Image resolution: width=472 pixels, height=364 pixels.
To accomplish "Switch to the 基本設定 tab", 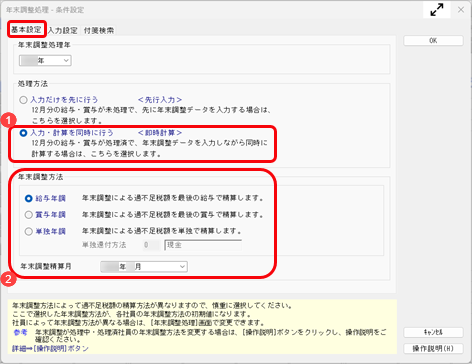I will tap(26, 29).
